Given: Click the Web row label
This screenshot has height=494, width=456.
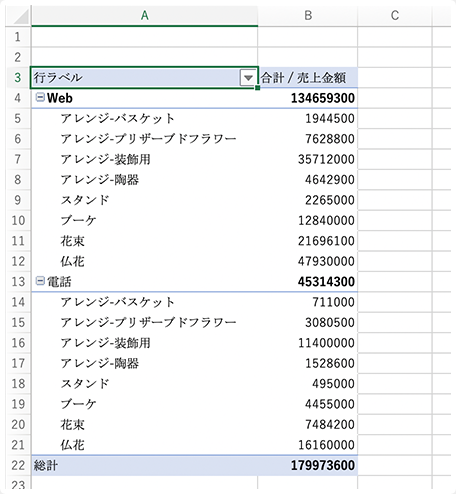Looking at the screenshot, I should (60, 98).
